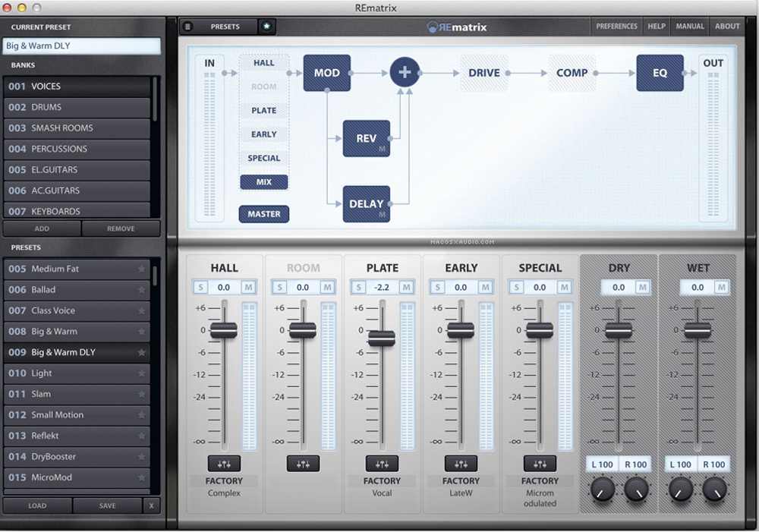Solo the HALL channel
The height and width of the screenshot is (532, 759).
click(200, 287)
